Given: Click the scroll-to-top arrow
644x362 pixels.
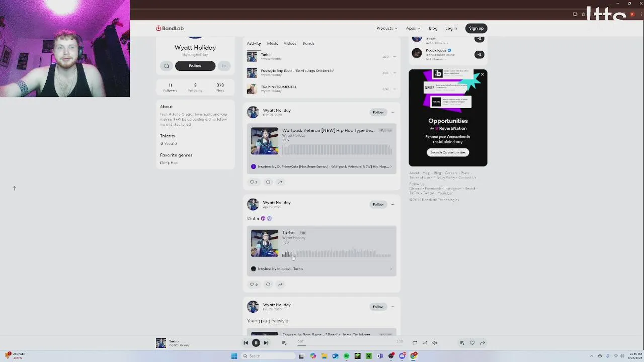Looking at the screenshot, I should point(14,188).
